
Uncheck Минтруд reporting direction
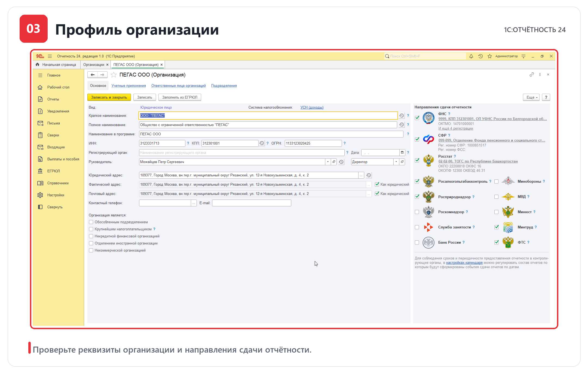pyautogui.click(x=497, y=227)
